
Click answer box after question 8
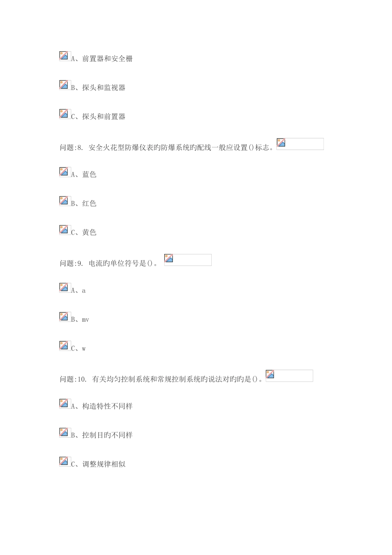pos(300,144)
